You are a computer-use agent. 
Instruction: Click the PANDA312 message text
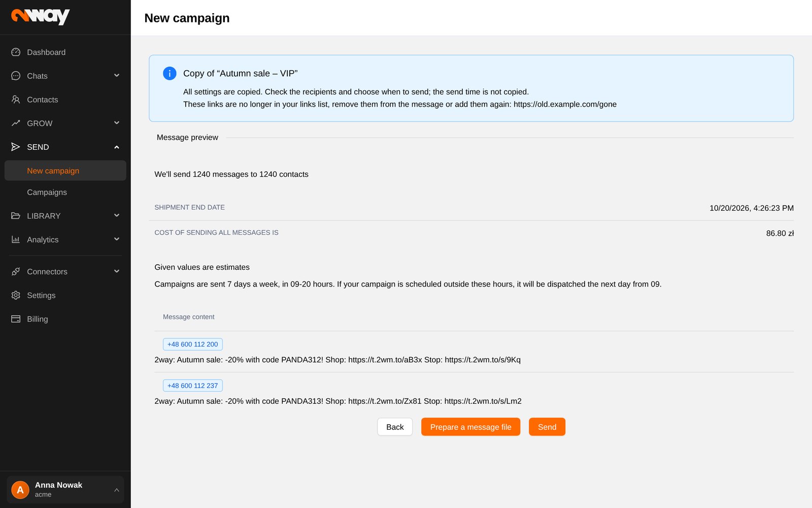[x=337, y=360]
